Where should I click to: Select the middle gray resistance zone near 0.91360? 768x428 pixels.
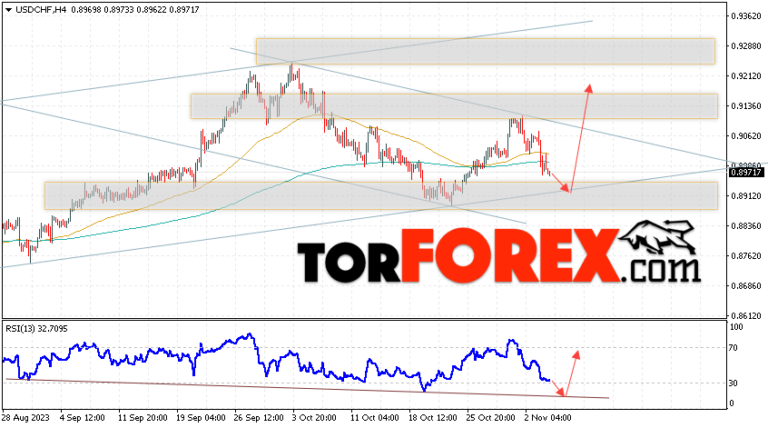click(453, 106)
